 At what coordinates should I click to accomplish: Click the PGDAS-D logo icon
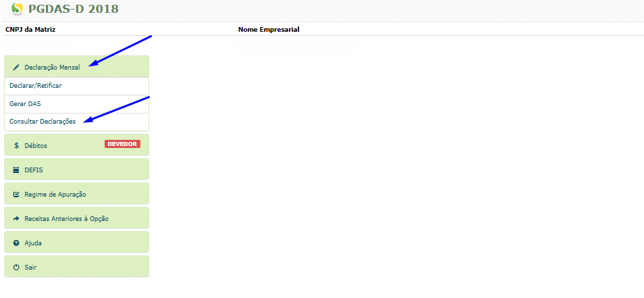17,9
